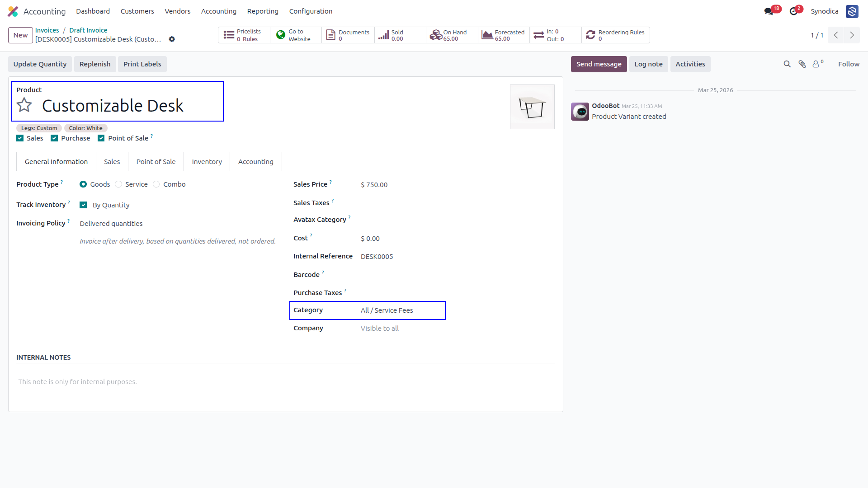Edit the Cost field

click(x=458, y=239)
